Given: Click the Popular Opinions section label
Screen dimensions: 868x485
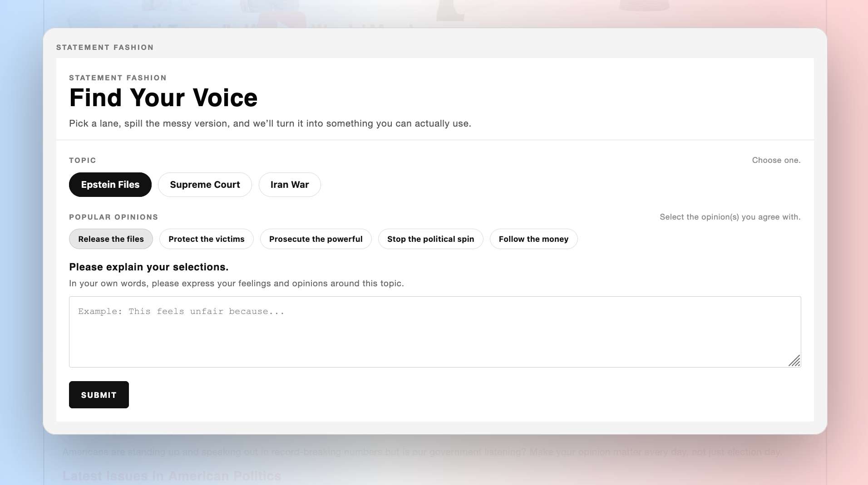Looking at the screenshot, I should point(113,217).
